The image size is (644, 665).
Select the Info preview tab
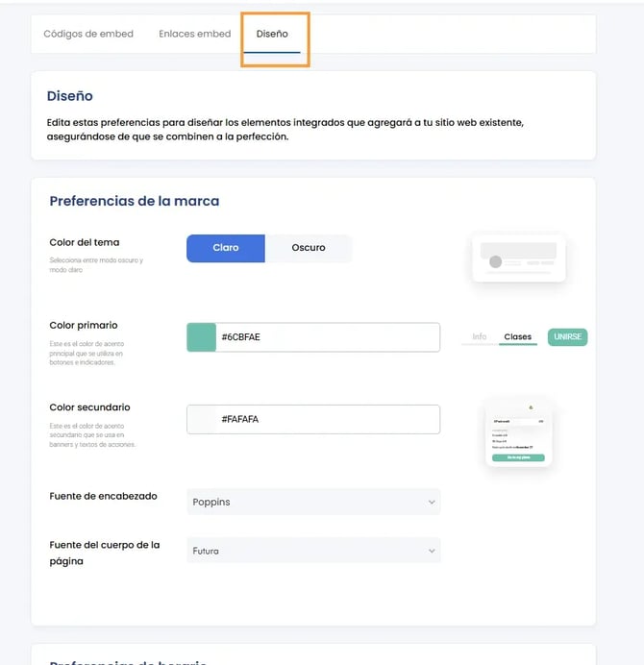pyautogui.click(x=480, y=336)
